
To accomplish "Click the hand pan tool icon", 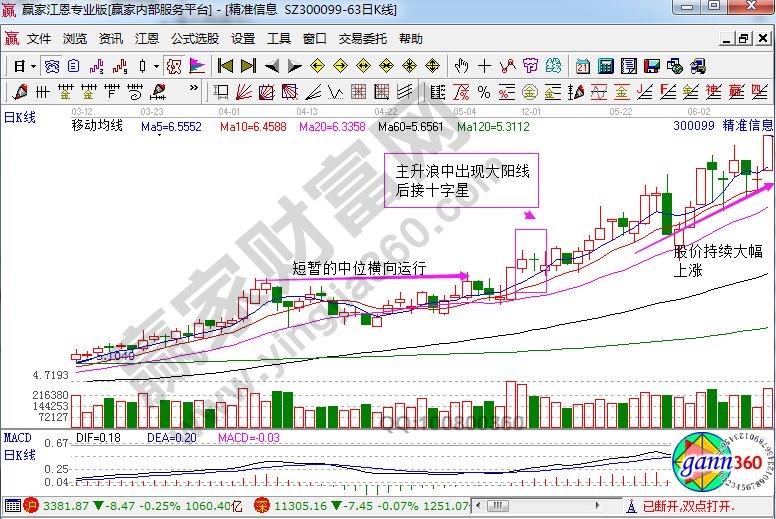I will click(461, 66).
